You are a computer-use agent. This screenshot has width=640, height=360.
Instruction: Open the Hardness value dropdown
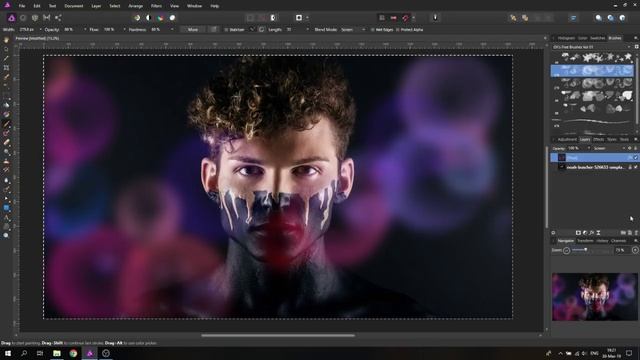[x=171, y=30]
